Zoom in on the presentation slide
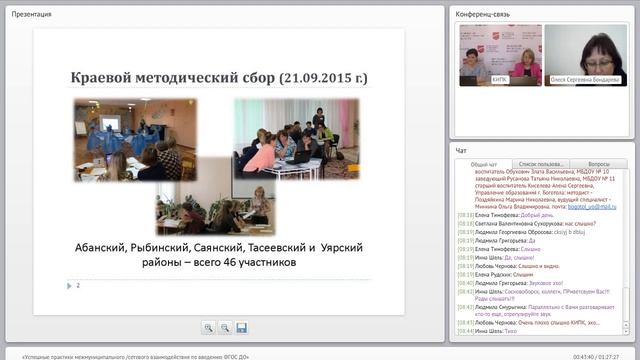Screen dimensions: 640x360 208,328
